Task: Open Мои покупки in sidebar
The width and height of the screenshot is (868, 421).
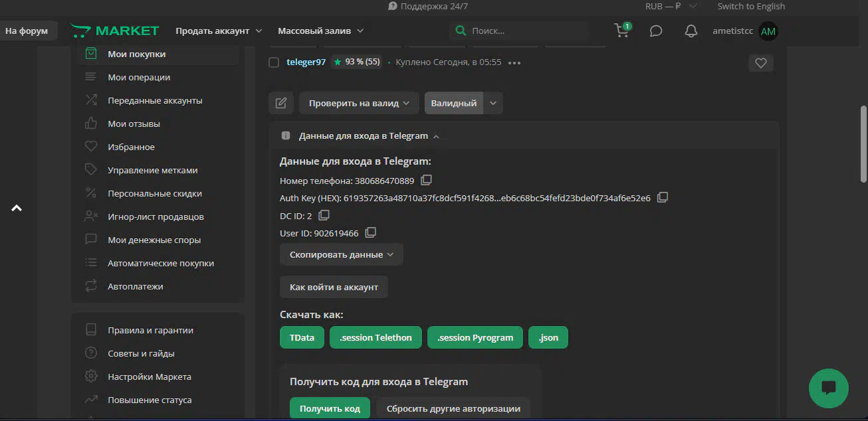Action: 158,54
